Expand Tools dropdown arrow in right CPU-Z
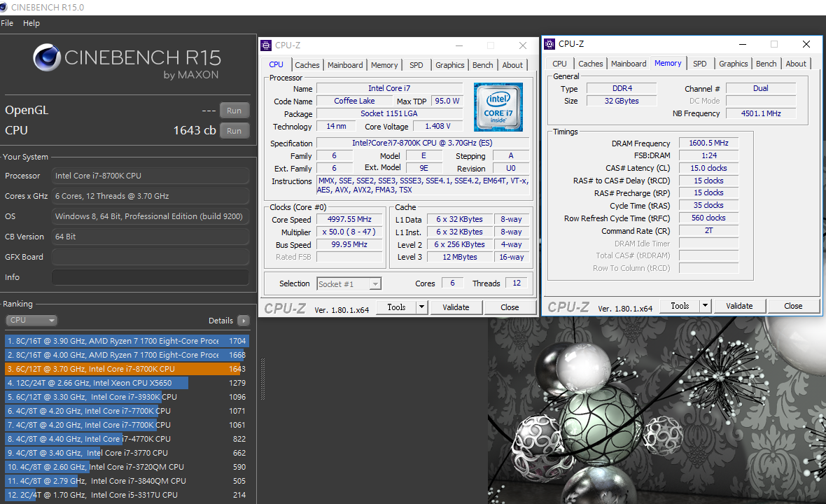This screenshot has height=504, width=826. point(705,305)
